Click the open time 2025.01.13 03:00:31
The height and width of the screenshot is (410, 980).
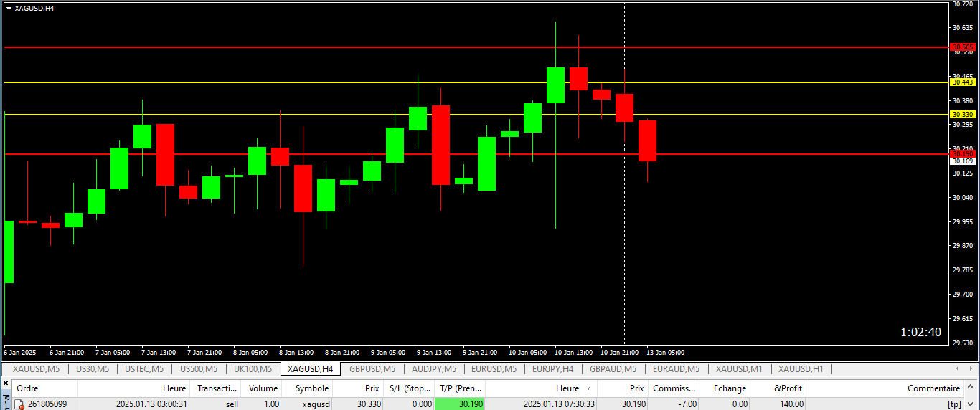coord(151,404)
